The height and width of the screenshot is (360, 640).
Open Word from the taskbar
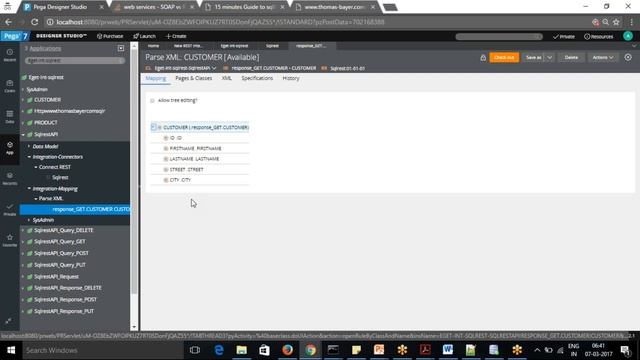448,350
